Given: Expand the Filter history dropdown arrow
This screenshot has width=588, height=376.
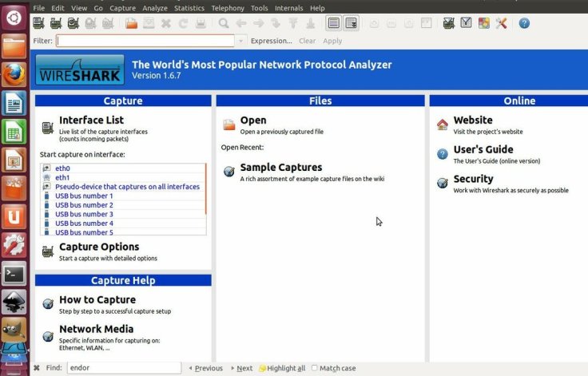Looking at the screenshot, I should pyautogui.click(x=240, y=41).
